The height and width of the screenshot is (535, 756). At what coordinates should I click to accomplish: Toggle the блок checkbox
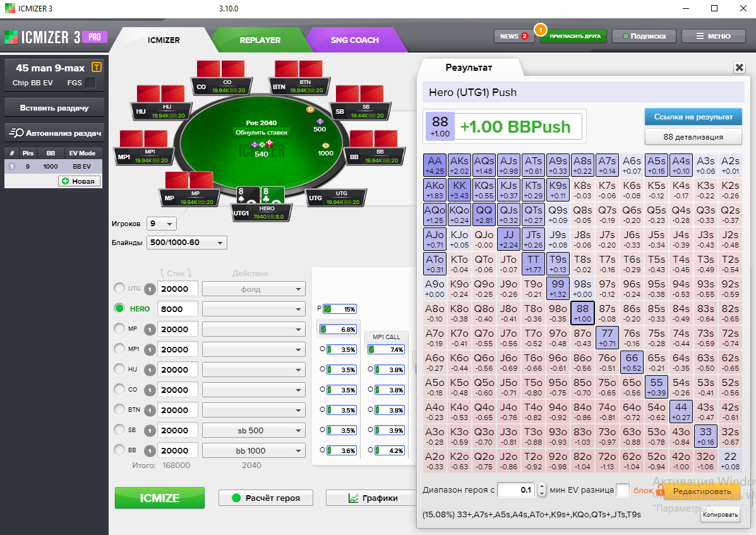click(623, 490)
